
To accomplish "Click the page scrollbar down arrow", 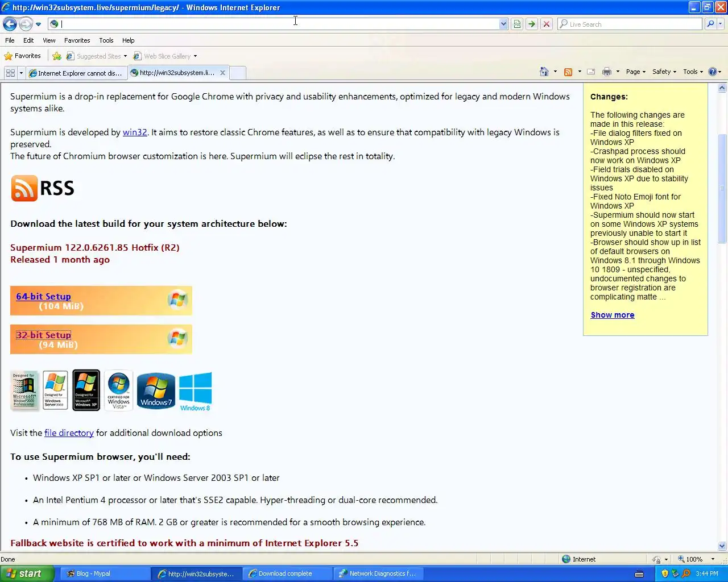I will tap(722, 546).
